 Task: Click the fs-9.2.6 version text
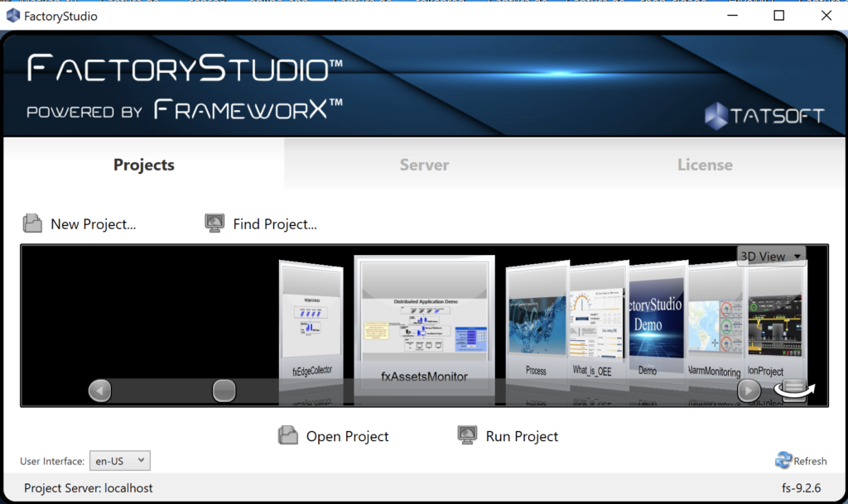801,487
